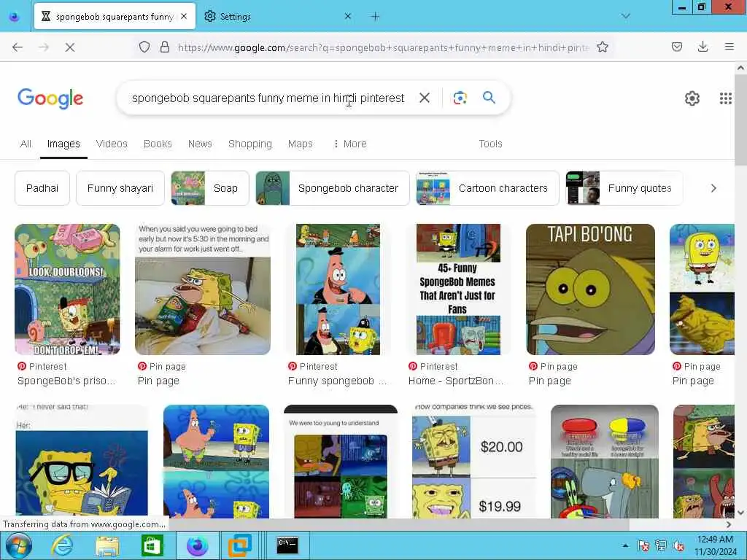Image resolution: width=747 pixels, height=560 pixels.
Task: Click the browser back arrow
Action: tap(18, 47)
